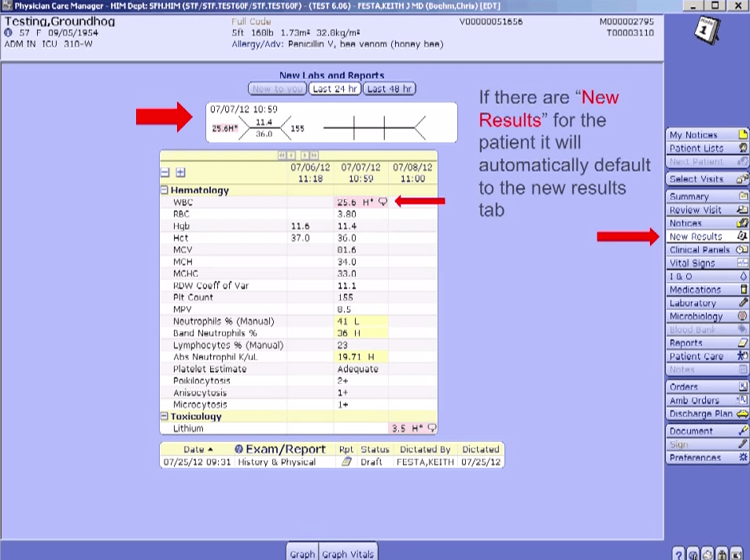Screen dimensions: 750x560
Task: Open Vital Signs
Action: [x=707, y=263]
